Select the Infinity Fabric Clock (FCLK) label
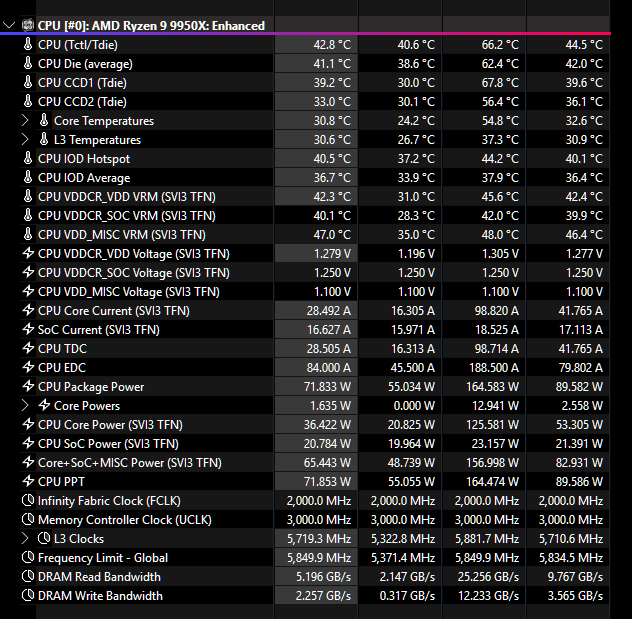The image size is (632, 619). tap(109, 501)
